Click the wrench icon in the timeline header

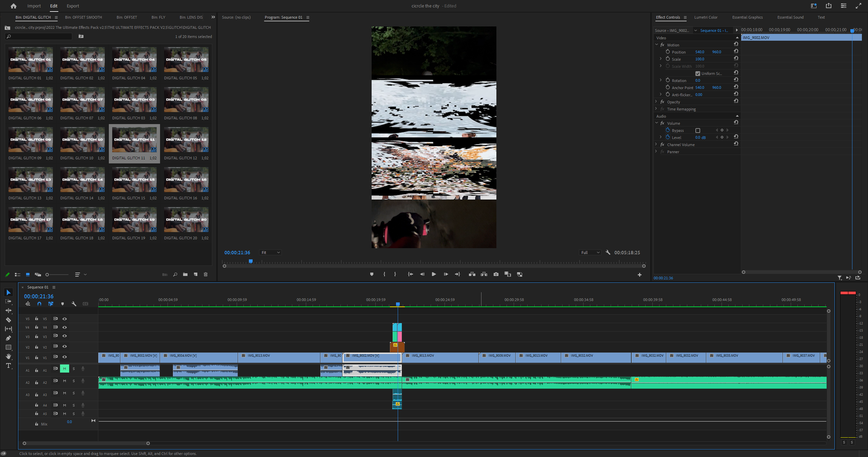coord(74,304)
